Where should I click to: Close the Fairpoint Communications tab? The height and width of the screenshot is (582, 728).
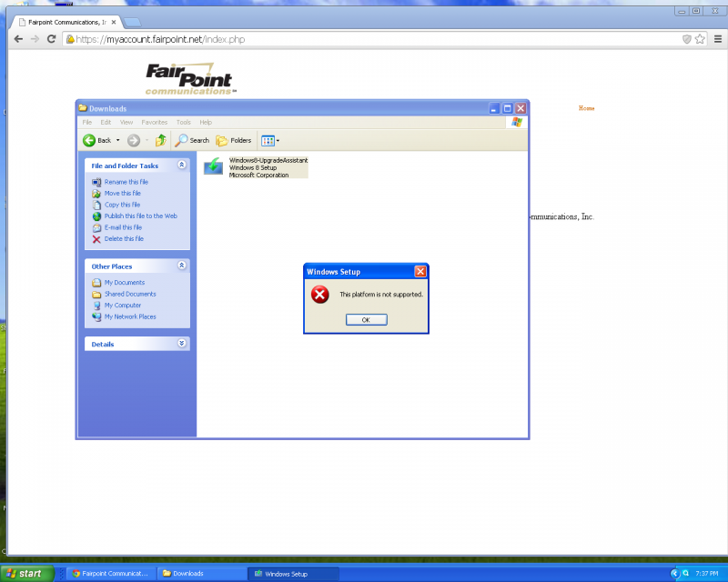(114, 22)
